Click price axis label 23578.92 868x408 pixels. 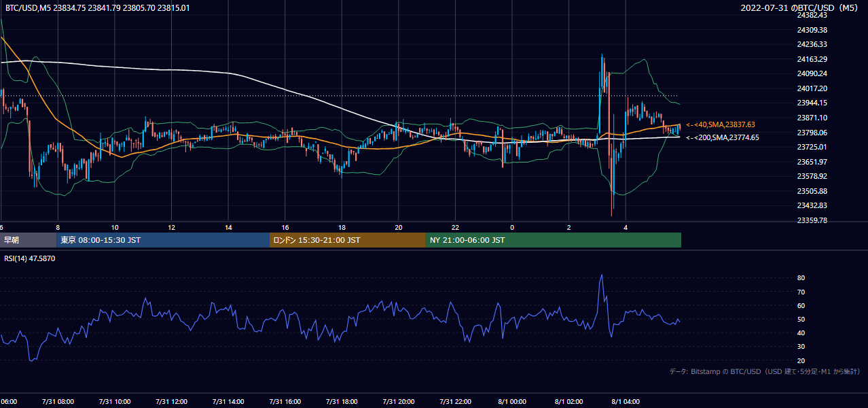point(812,176)
